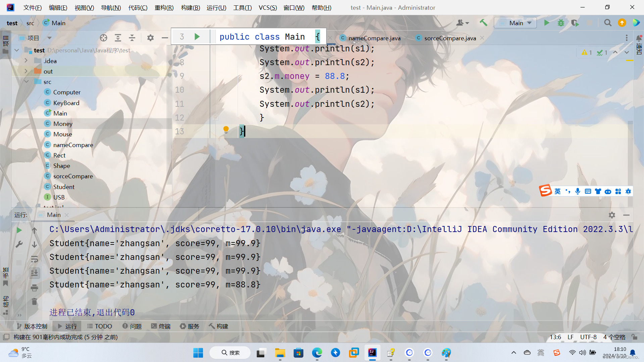Jump up the stack trace arrow in run panel
This screenshot has height=362, width=644.
click(34, 230)
